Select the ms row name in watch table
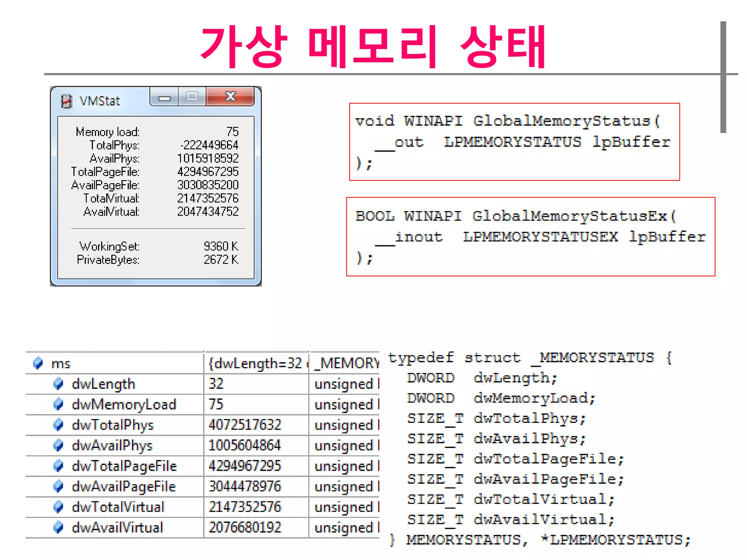 pos(61,364)
